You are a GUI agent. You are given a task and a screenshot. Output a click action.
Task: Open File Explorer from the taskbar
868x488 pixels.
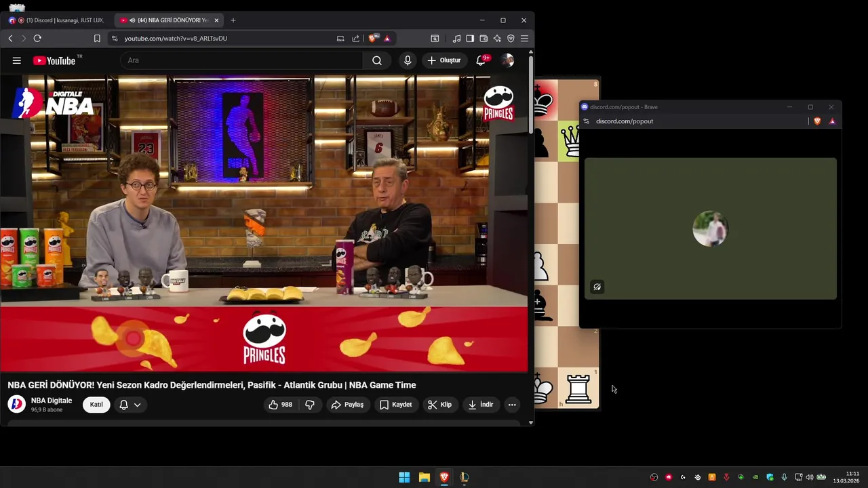(x=425, y=477)
